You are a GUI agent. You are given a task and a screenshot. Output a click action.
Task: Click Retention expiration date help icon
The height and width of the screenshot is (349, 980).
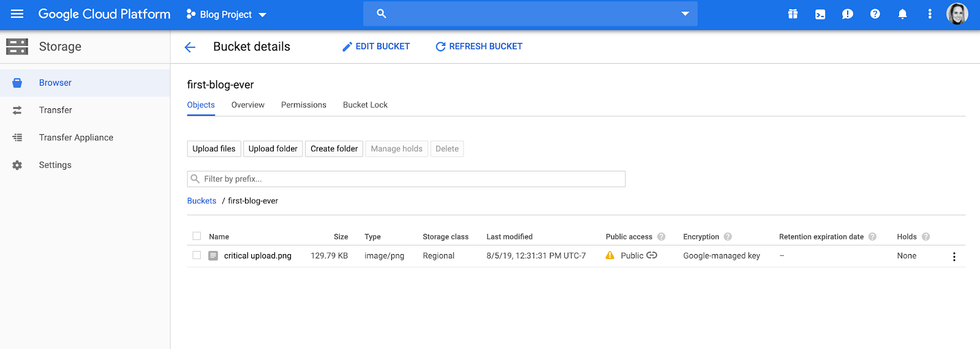click(x=872, y=237)
